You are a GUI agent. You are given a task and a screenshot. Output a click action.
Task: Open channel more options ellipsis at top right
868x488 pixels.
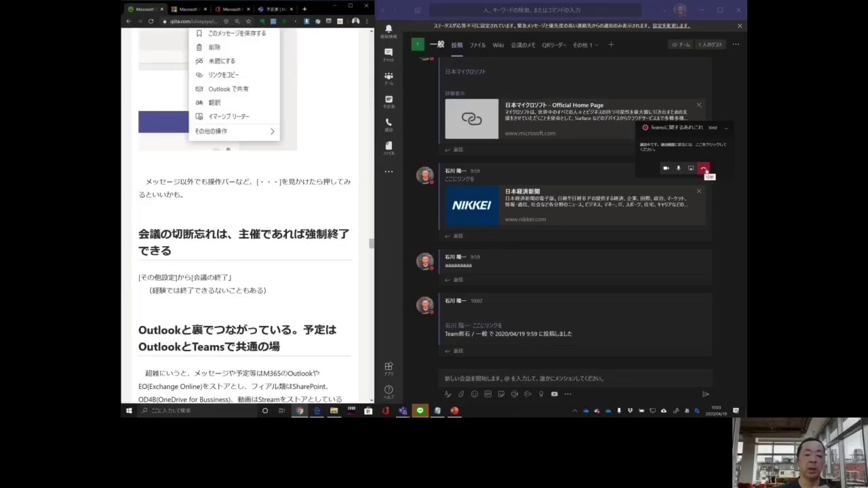pyautogui.click(x=736, y=45)
